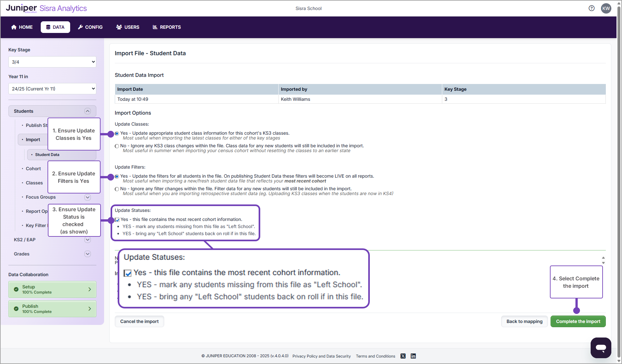Viewport: 622px width, 364px height.
Task: Open the Key Stage dropdown
Action: 52,62
